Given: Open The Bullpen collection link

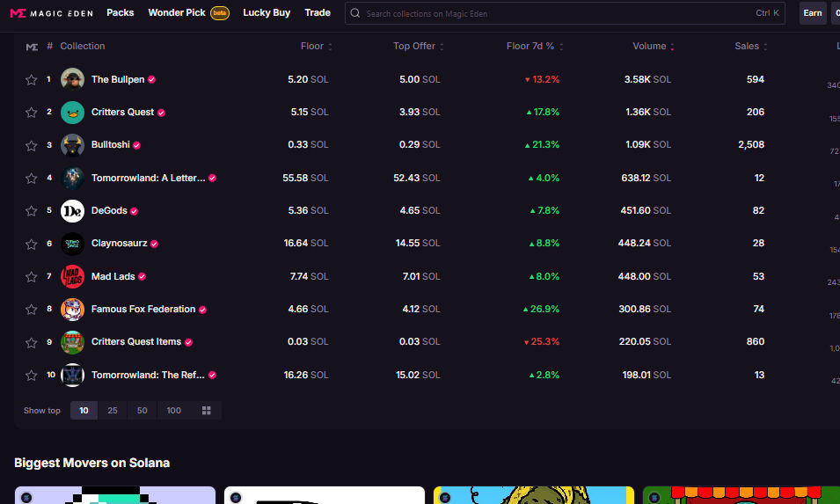Looking at the screenshot, I should coord(118,80).
